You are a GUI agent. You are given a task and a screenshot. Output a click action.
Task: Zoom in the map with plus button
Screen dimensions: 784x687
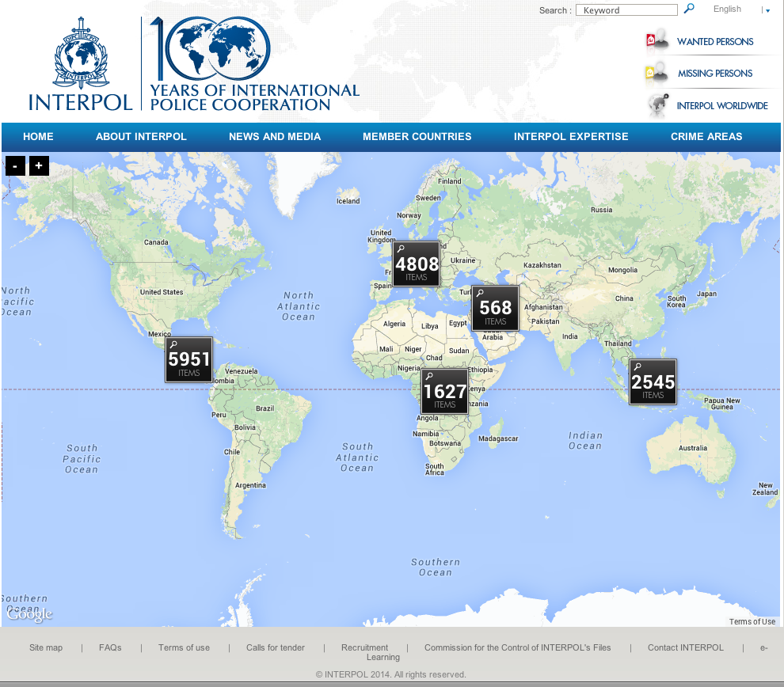pos(39,166)
